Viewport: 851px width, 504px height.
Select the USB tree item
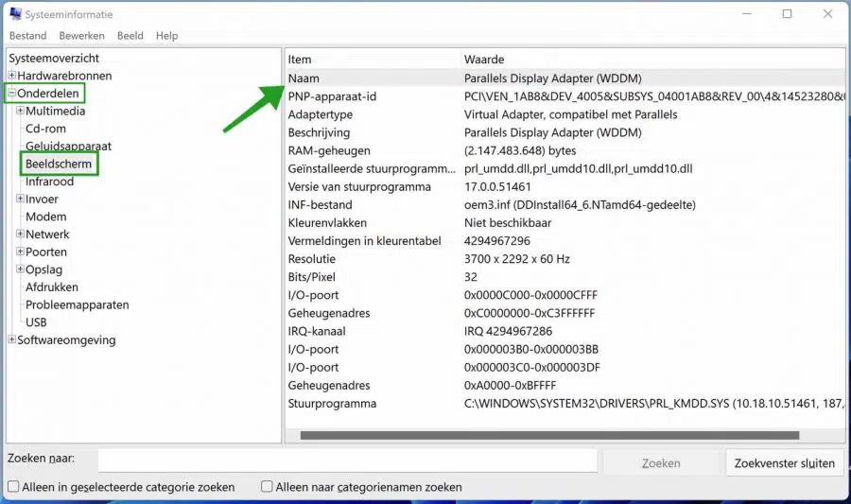click(x=36, y=322)
